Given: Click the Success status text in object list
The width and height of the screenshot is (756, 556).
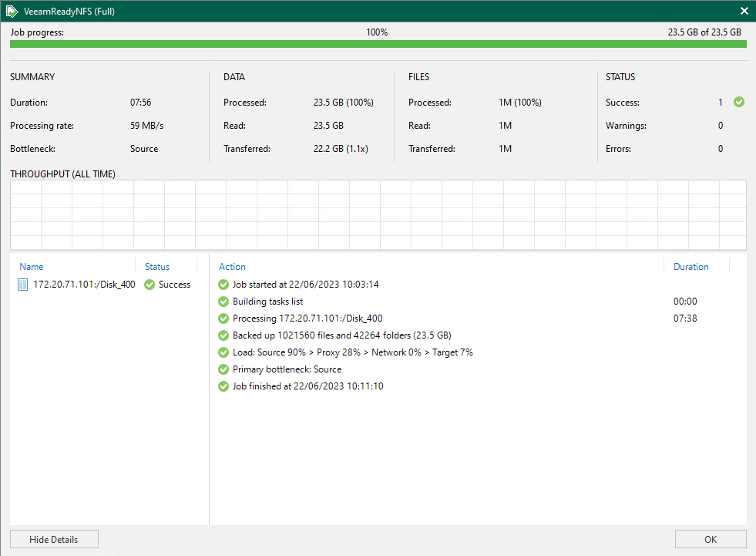Looking at the screenshot, I should (174, 285).
